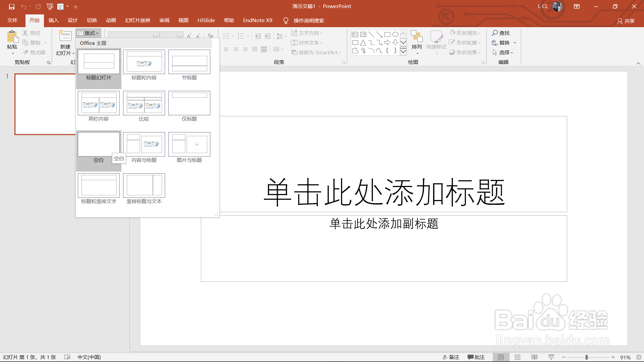
Task: Toggle the Comments pane in status bar
Action: coord(476,357)
